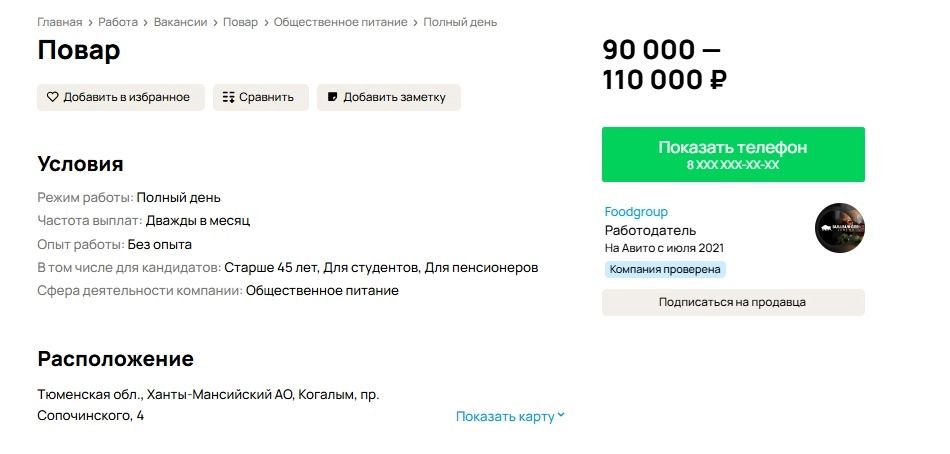Image resolution: width=950 pixels, height=454 pixels.
Task: Open the Foodgroup employer avatar
Action: [x=840, y=228]
